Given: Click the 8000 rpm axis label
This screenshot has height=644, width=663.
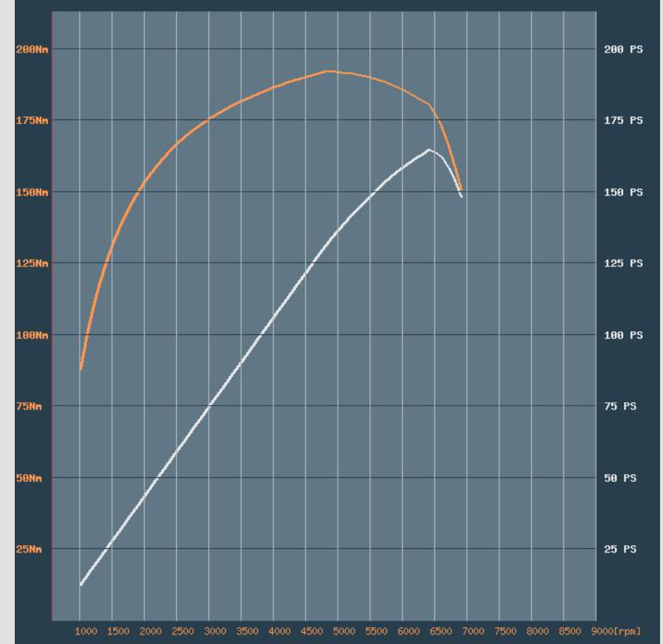Looking at the screenshot, I should pos(538,631).
